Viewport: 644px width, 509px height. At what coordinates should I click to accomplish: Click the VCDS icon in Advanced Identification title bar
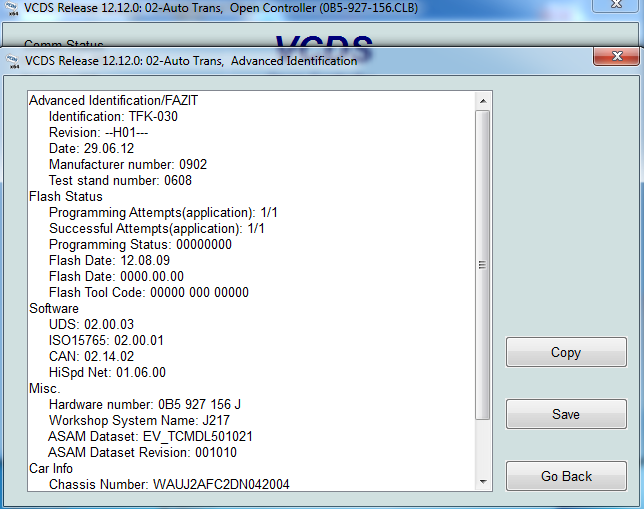[13, 61]
